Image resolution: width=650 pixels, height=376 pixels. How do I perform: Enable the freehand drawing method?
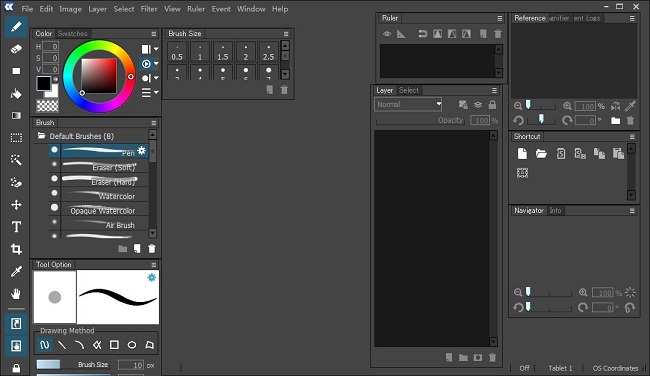click(44, 345)
